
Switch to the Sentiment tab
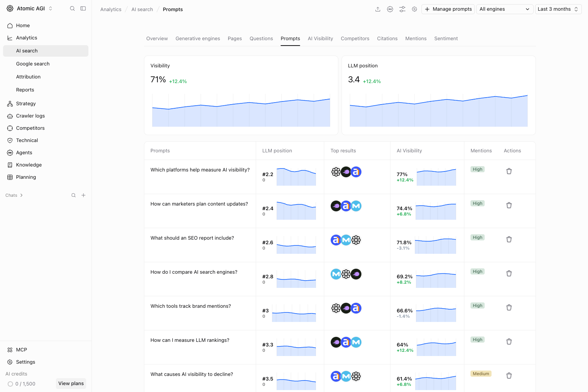446,39
